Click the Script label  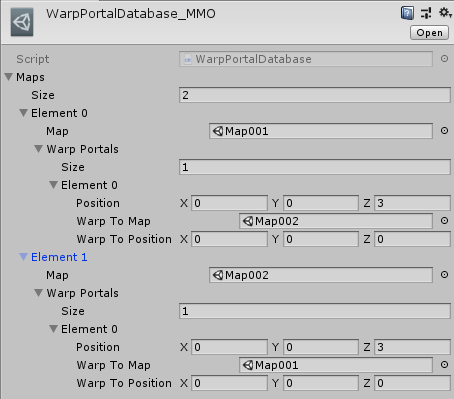click(33, 59)
